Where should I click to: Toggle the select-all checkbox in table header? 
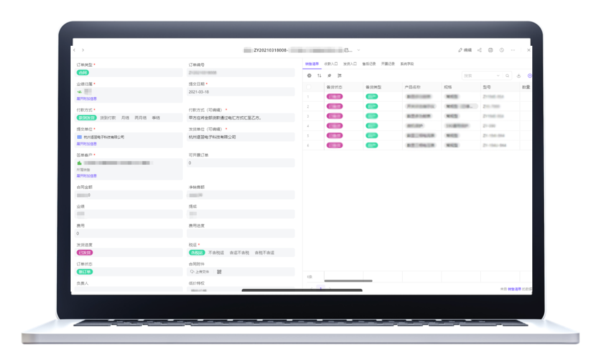[x=309, y=87]
